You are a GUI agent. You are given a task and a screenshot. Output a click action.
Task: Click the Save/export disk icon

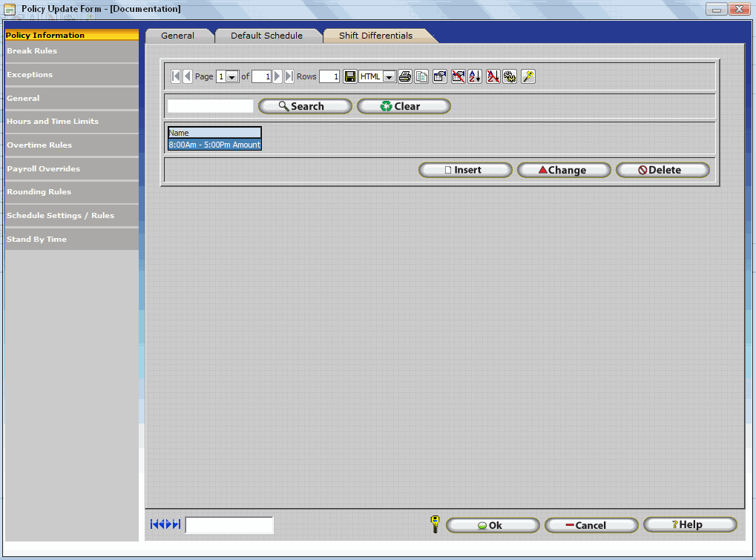349,76
